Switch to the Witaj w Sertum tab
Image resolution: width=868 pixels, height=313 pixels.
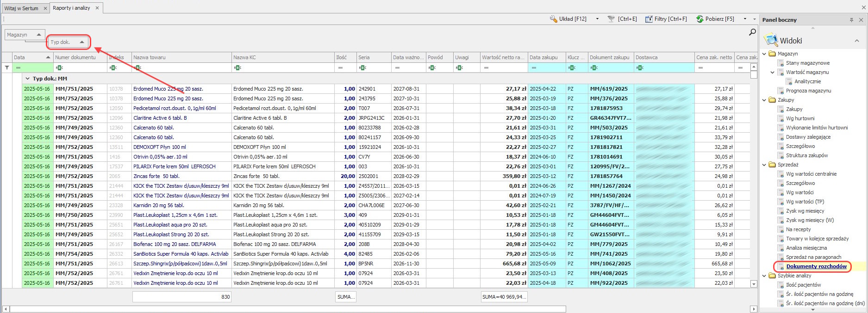[x=21, y=8]
